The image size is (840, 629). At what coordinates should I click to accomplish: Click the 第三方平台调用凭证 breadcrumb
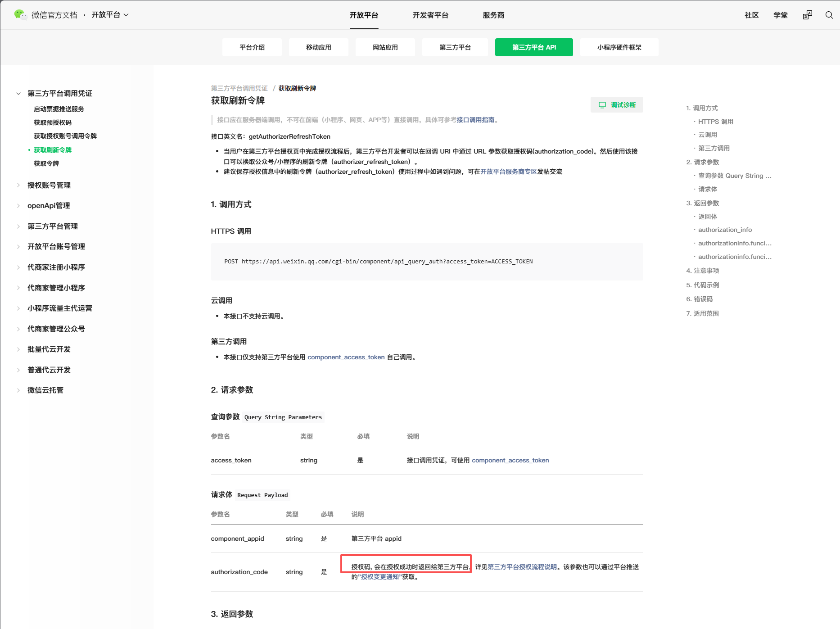coord(239,88)
